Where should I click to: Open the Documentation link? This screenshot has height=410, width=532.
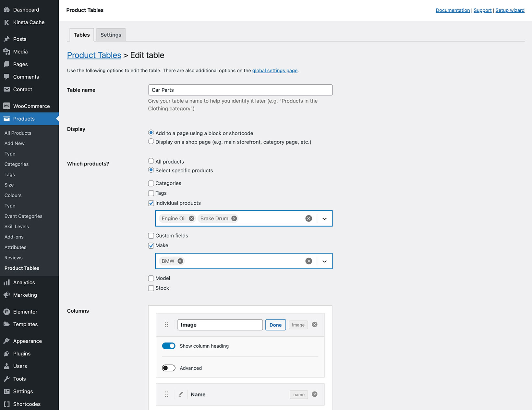453,10
